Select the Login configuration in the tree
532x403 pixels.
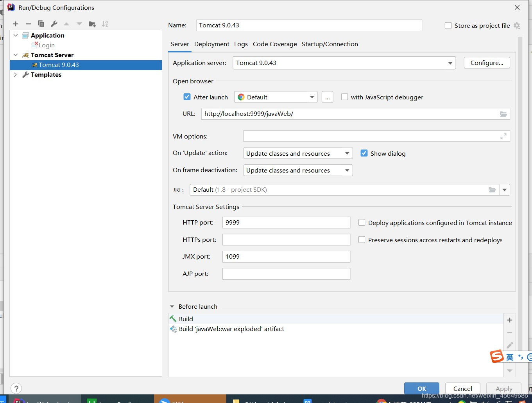(x=47, y=45)
